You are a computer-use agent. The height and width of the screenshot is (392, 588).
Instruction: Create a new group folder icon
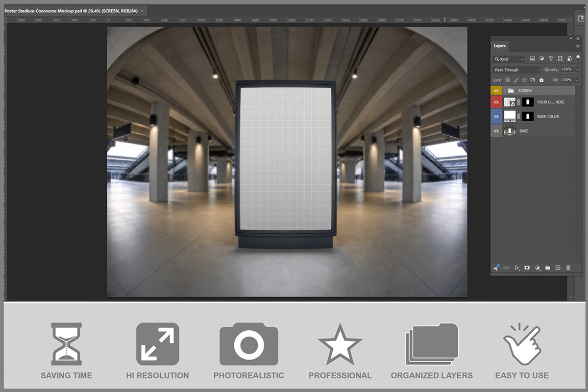click(548, 268)
